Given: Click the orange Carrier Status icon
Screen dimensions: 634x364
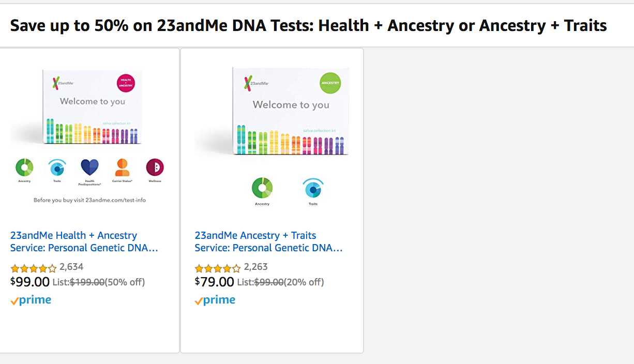Looking at the screenshot, I should click(122, 167).
